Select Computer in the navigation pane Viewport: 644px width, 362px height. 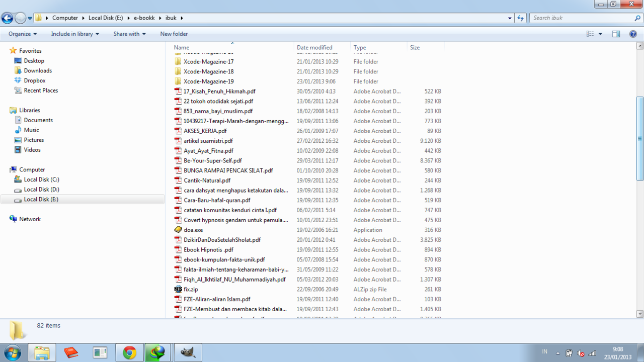[x=32, y=169]
